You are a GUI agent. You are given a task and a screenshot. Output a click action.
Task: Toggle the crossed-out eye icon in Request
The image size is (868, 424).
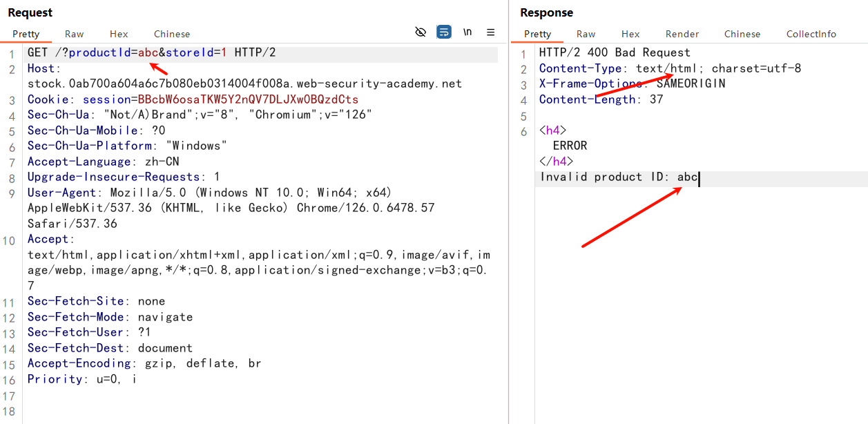point(421,32)
